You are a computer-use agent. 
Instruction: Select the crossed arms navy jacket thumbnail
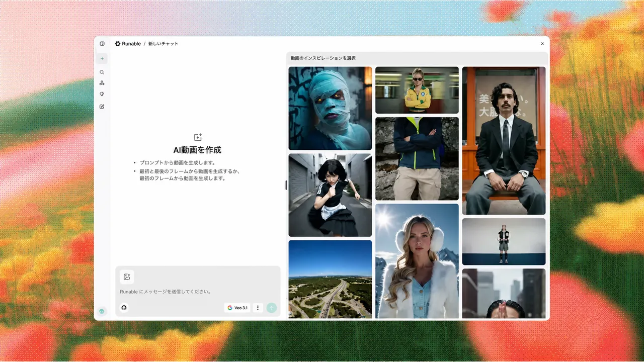point(417,159)
